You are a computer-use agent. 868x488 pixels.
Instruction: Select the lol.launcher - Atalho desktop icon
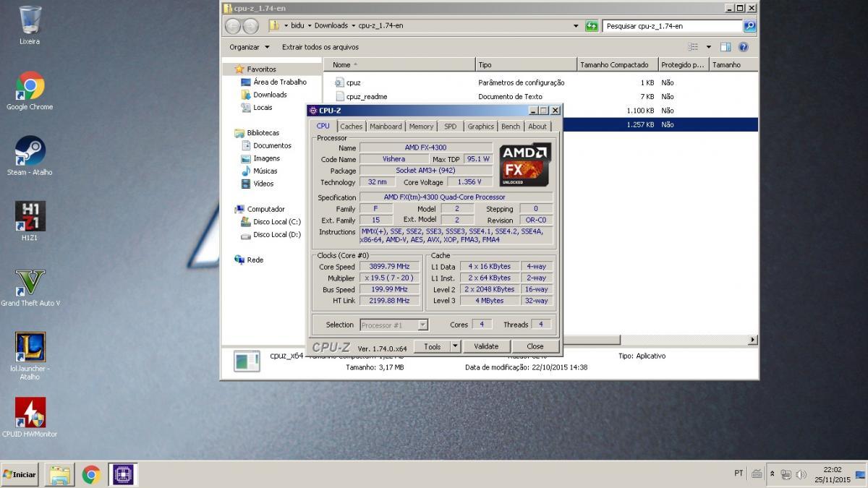coord(30,356)
